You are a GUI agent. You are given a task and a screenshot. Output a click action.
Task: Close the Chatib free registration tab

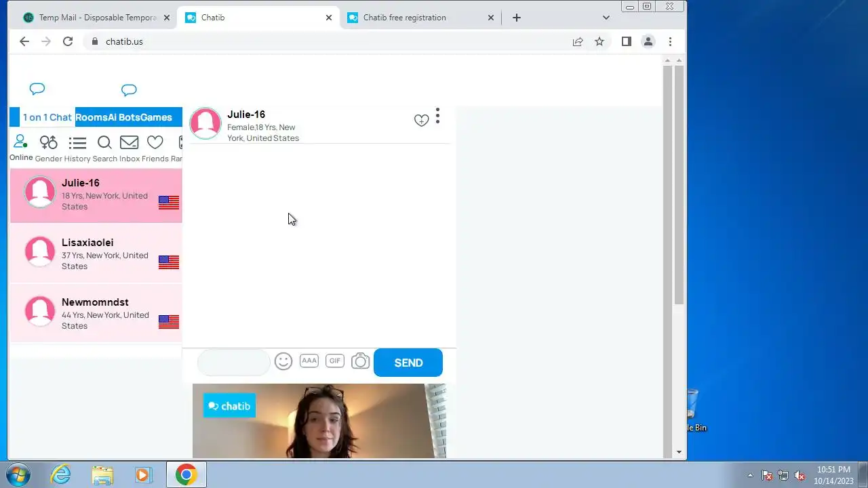pos(491,18)
